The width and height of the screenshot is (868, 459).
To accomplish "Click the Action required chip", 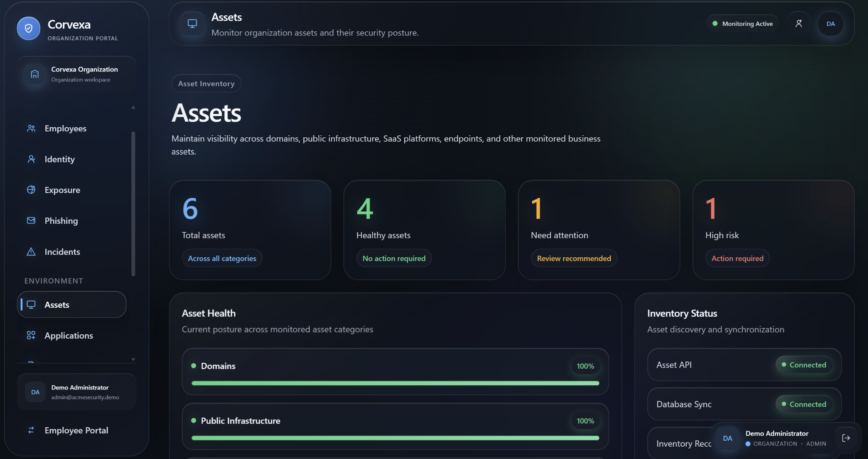I will point(737,258).
